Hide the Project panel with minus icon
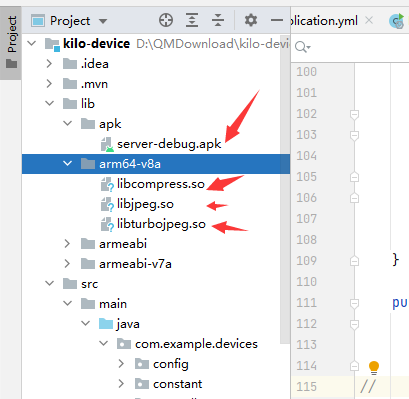 277,20
